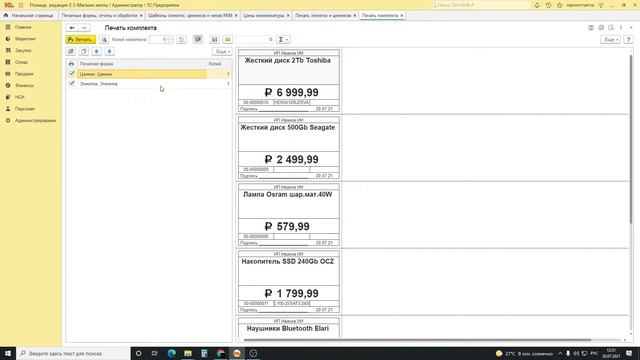
Task: Open the Ещё dropdown above forms list
Action: click(222, 52)
